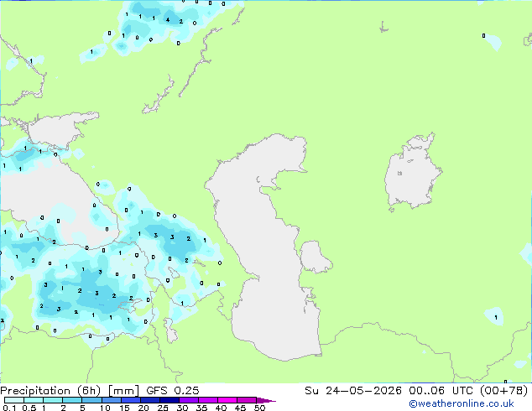Click the '4' precipitation value on the map
The width and height of the screenshot is (532, 411).
(x=168, y=20)
